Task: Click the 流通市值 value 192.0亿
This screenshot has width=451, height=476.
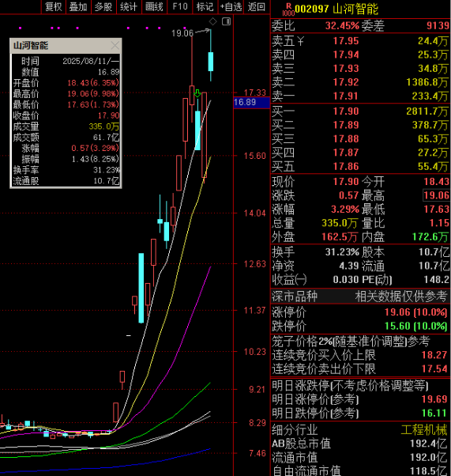Action: 429,458
